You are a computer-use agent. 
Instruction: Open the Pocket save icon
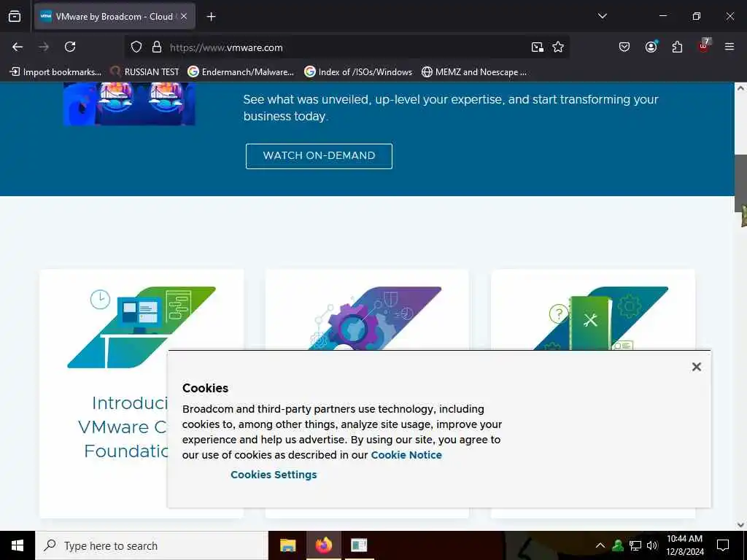[x=624, y=47]
